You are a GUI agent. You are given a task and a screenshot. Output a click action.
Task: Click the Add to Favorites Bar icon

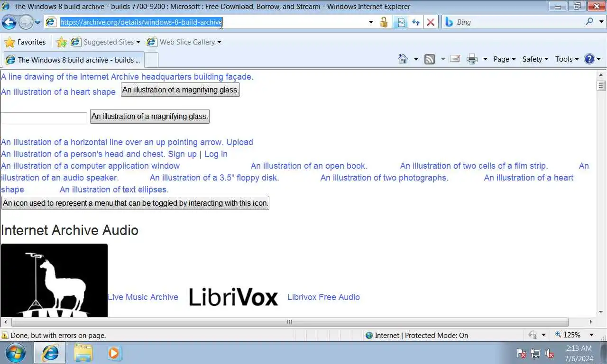point(61,42)
